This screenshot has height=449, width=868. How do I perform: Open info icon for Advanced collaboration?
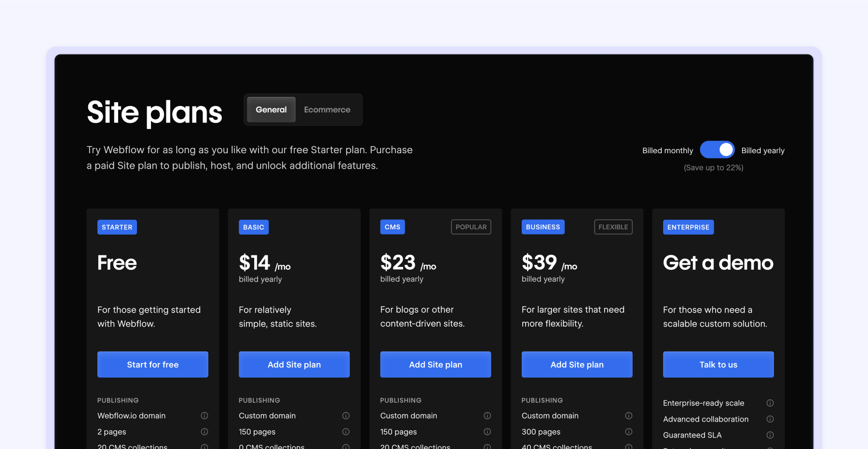tap(770, 419)
